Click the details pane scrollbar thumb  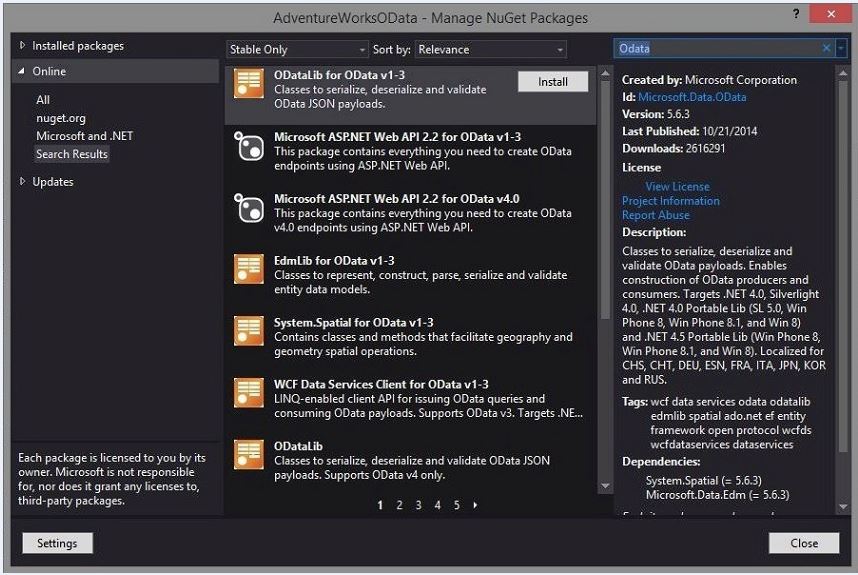pos(843,267)
